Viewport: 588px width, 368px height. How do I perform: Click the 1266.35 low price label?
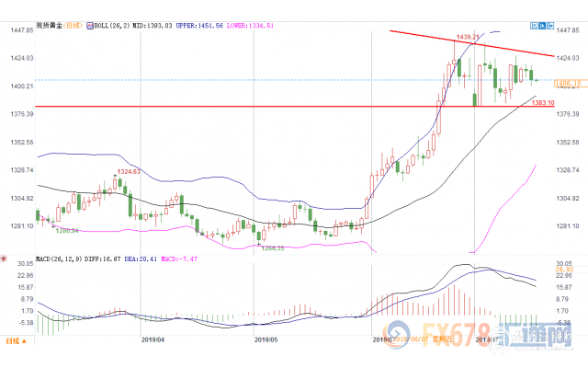(x=273, y=248)
